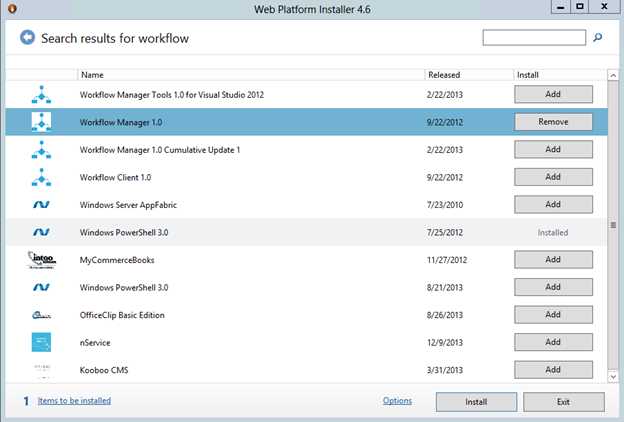624x422 pixels.
Task: Add OfficeClip Basic Edition
Action: tap(553, 315)
